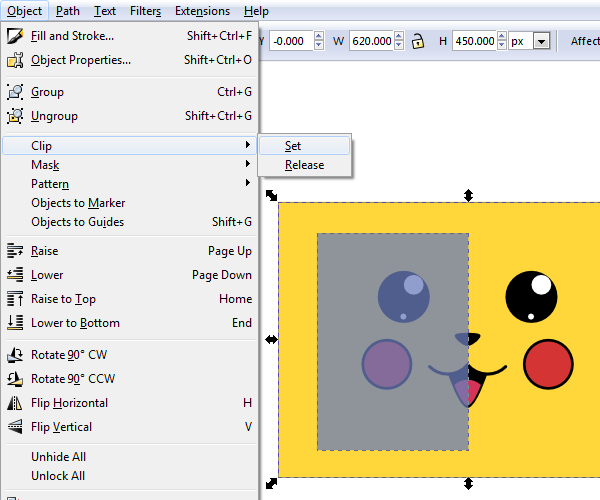Click the Flip Vertical icon
This screenshot has height=500, width=600.
(x=15, y=427)
